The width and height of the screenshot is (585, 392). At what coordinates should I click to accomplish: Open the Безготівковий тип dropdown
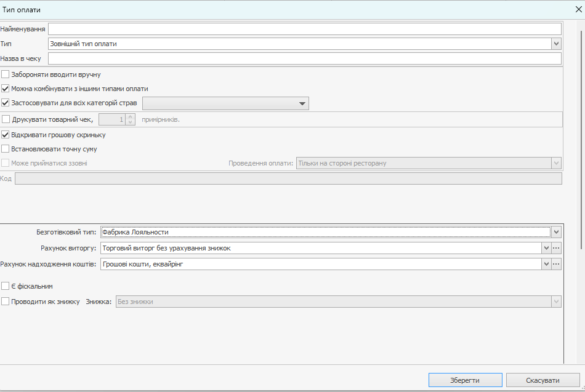tap(556, 232)
